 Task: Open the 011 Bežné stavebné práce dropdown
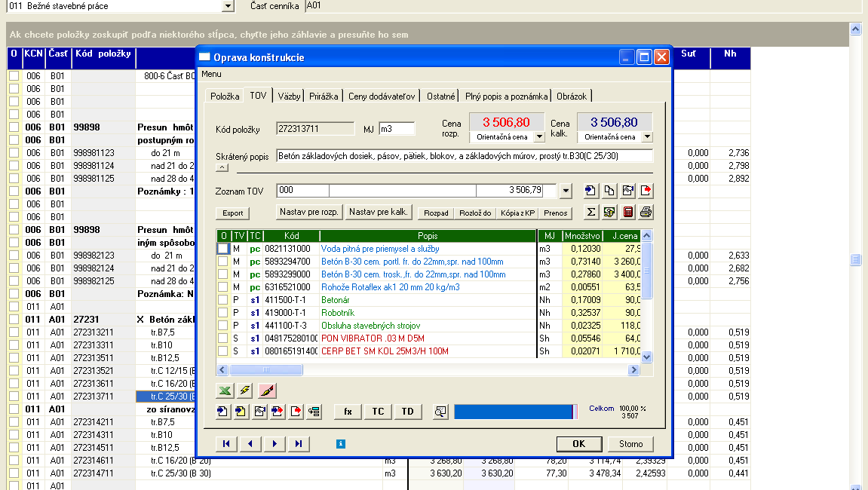228,6
